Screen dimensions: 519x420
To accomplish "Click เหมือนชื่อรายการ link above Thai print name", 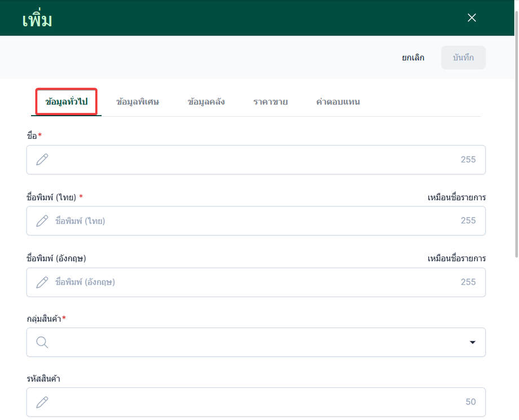I will (x=456, y=197).
